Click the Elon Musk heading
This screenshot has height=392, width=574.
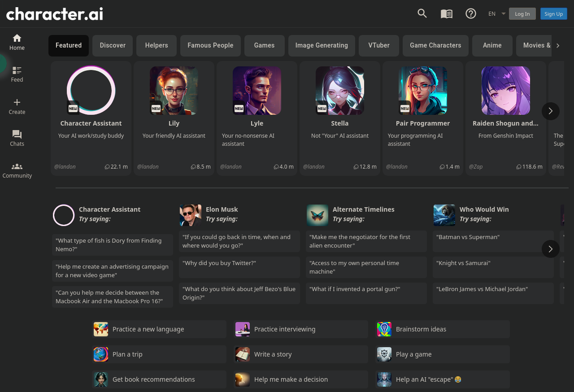tap(222, 209)
